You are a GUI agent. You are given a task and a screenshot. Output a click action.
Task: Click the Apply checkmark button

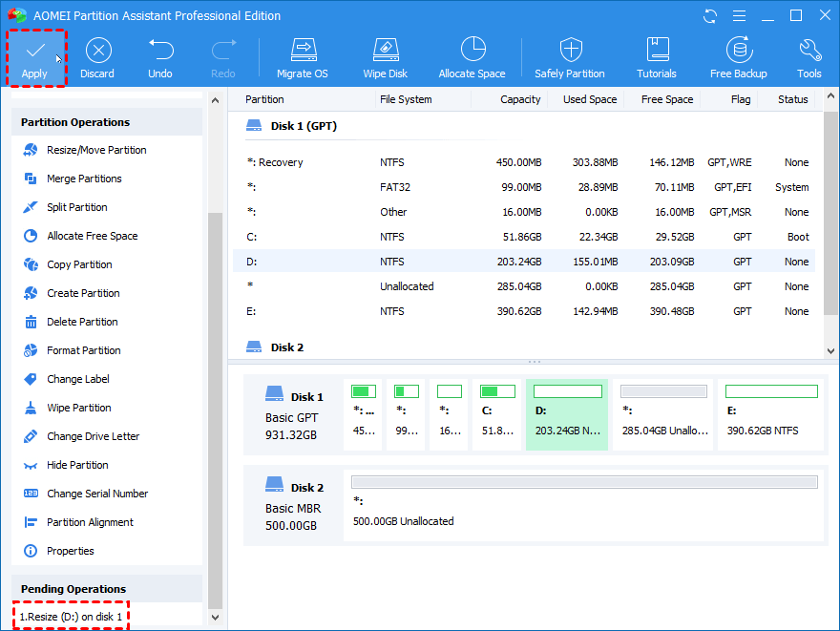[x=34, y=57]
